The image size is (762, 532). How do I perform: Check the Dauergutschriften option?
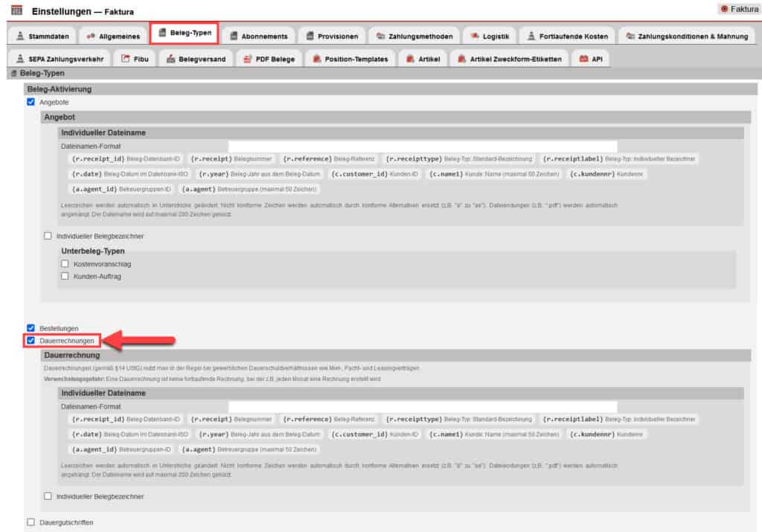coord(30,522)
